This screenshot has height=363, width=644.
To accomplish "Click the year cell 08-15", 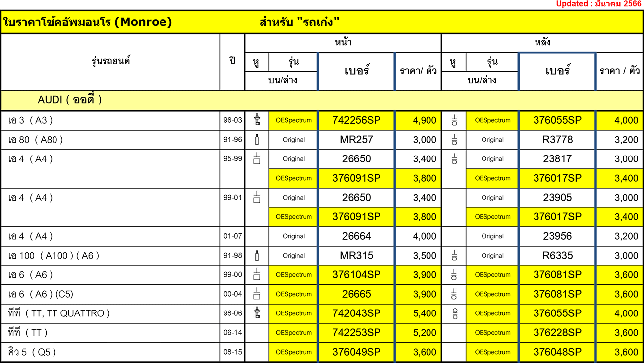I will (x=232, y=352).
